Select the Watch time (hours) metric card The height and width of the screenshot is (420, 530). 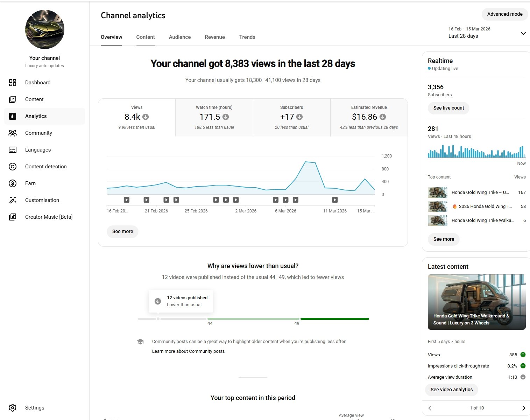[214, 117]
